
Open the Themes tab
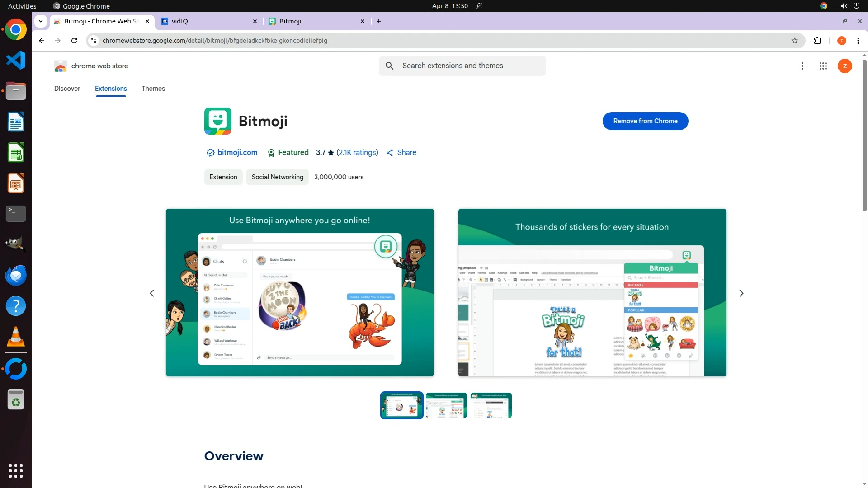pyautogui.click(x=153, y=89)
